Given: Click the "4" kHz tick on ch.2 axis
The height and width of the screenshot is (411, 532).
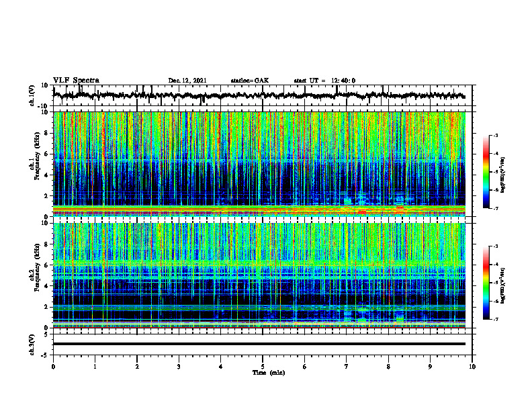Looking at the screenshot, I should pyautogui.click(x=46, y=286).
